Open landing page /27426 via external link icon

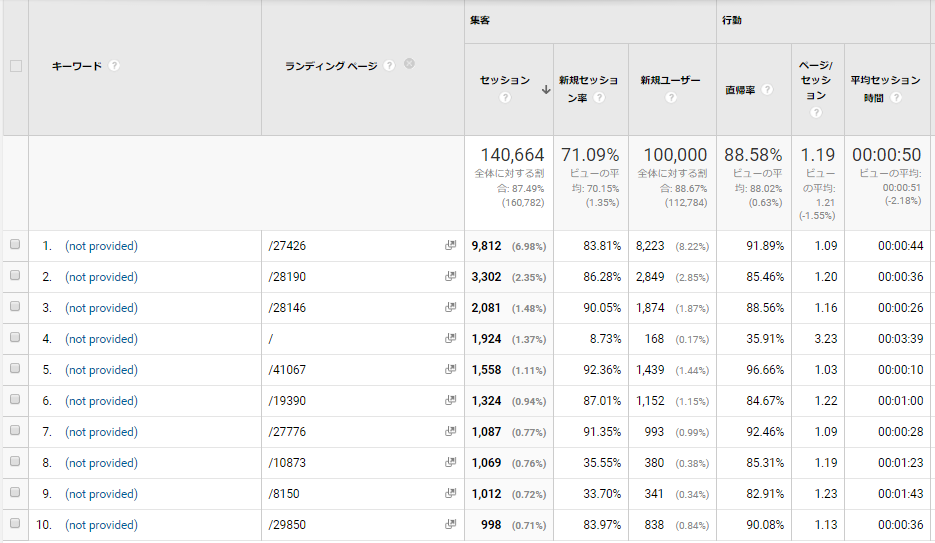point(450,246)
